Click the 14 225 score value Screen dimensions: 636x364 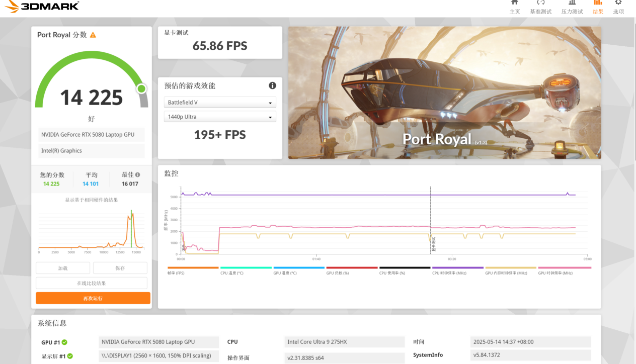point(92,97)
